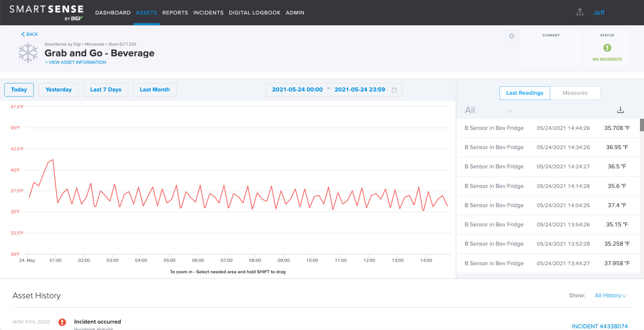
Task: Switch to Last Readings view
Action: [x=525, y=93]
